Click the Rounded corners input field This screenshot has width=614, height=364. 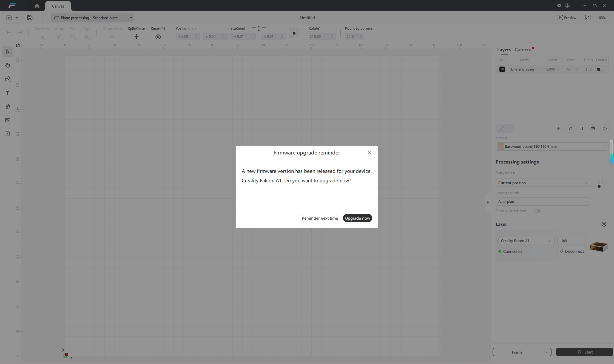tap(354, 36)
